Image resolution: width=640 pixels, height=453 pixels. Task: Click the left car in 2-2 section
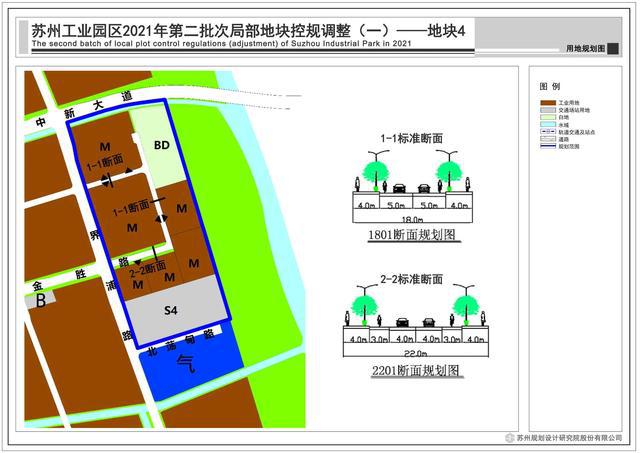[x=402, y=322]
